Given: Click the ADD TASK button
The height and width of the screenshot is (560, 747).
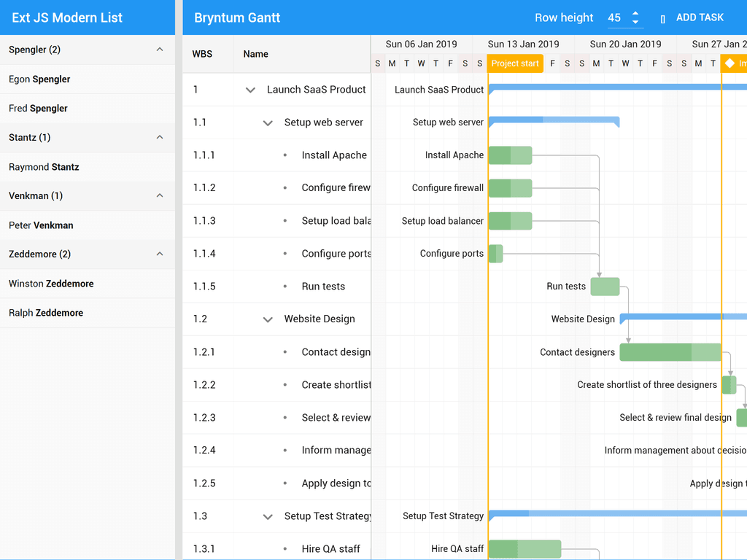Looking at the screenshot, I should coord(702,17).
